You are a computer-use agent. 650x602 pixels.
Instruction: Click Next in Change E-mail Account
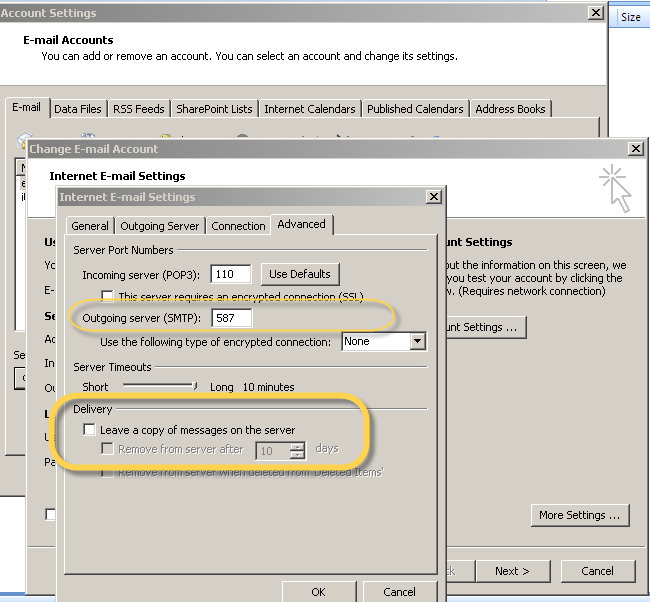[513, 571]
